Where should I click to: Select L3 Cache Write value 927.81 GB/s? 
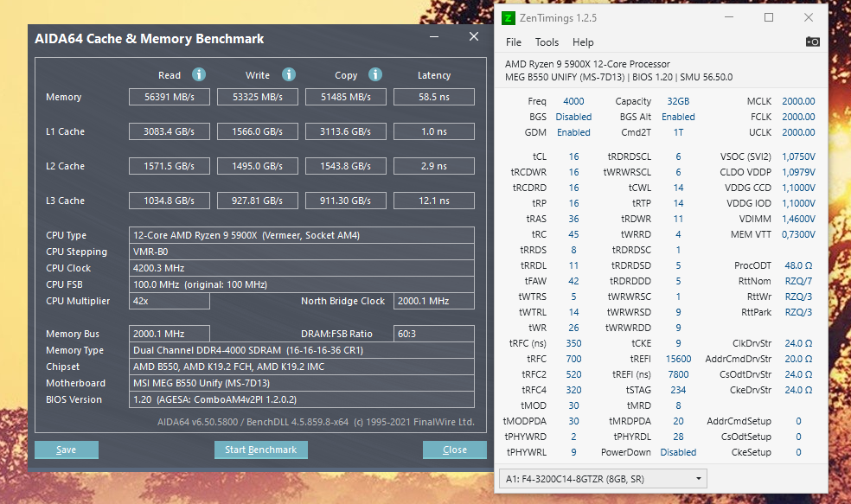[x=257, y=201]
